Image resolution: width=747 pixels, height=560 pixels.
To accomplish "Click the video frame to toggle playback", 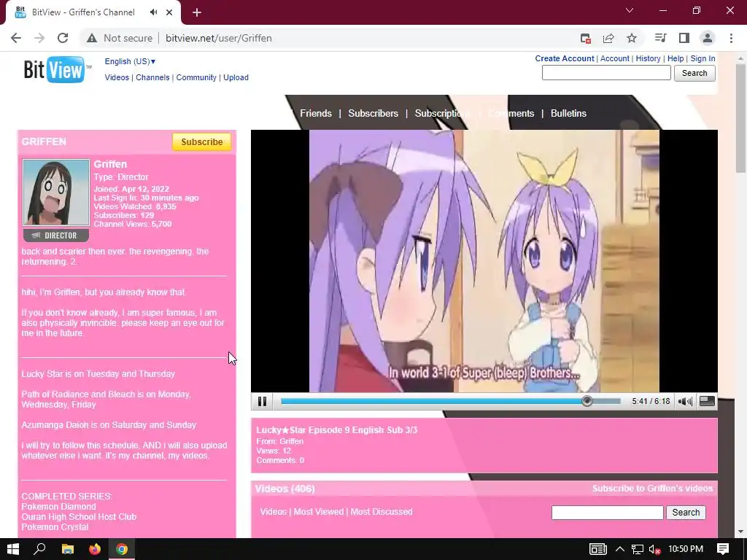I will pos(484,261).
